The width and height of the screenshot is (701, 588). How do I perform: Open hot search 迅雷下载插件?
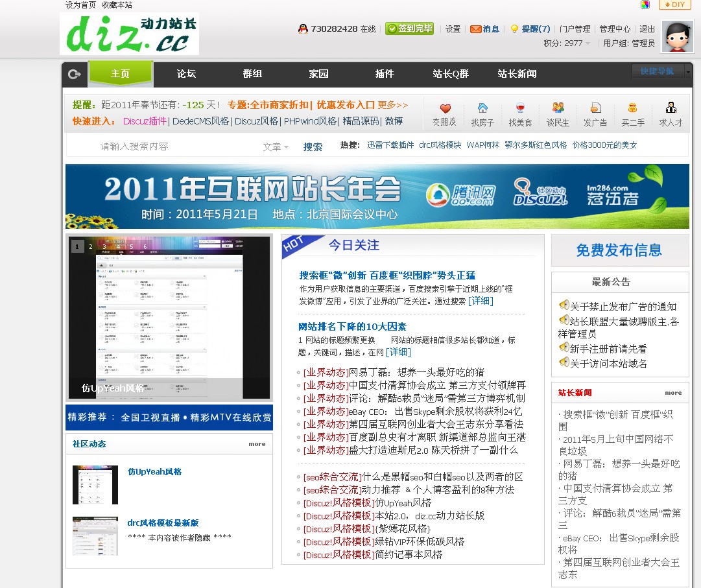click(390, 145)
